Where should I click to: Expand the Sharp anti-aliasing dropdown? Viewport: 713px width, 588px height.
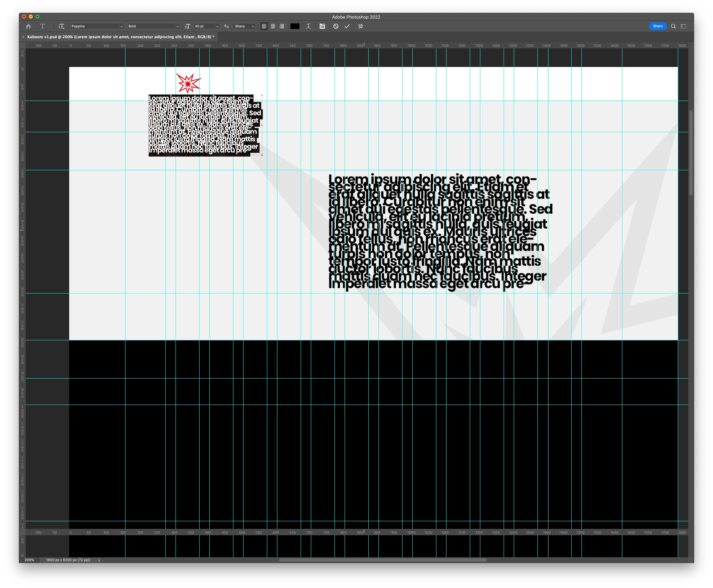pos(244,26)
